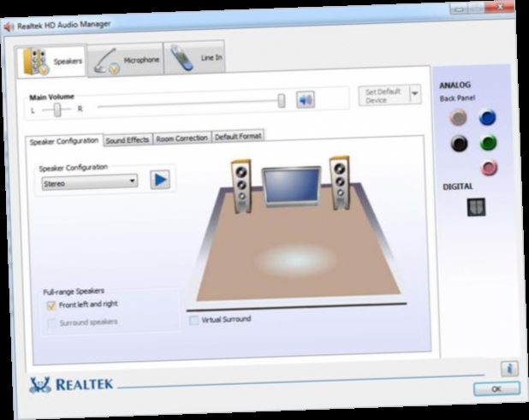Play the speaker test sound
The height and width of the screenshot is (420, 529).
(160, 180)
